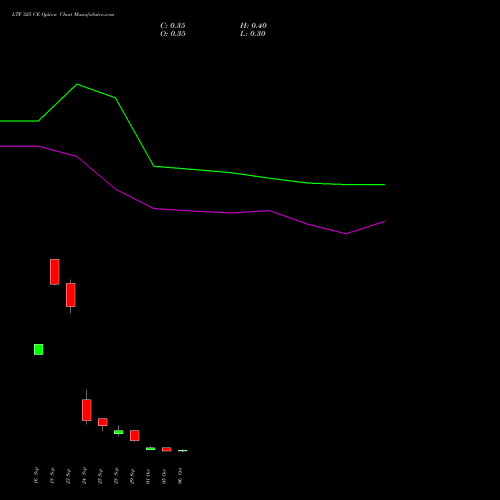Click the last candlestick above the 06 Oct label
The width and height of the screenshot is (500, 500).
coord(183,451)
